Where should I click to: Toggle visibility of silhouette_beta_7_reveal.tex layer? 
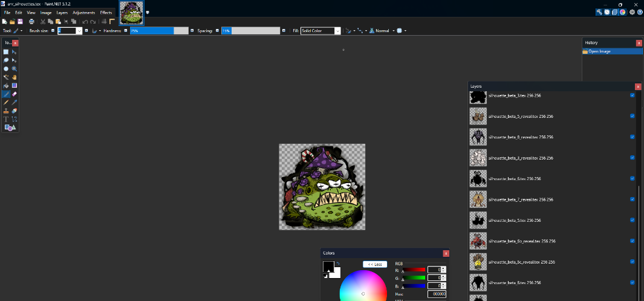[632, 199]
